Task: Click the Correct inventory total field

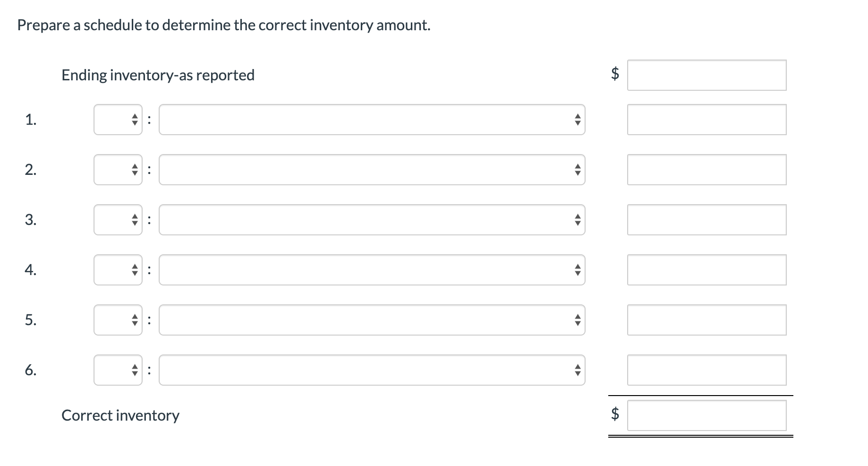Action: point(706,415)
